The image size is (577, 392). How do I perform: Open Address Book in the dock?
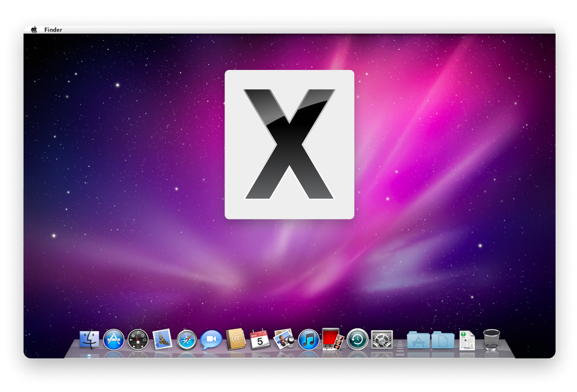236,339
